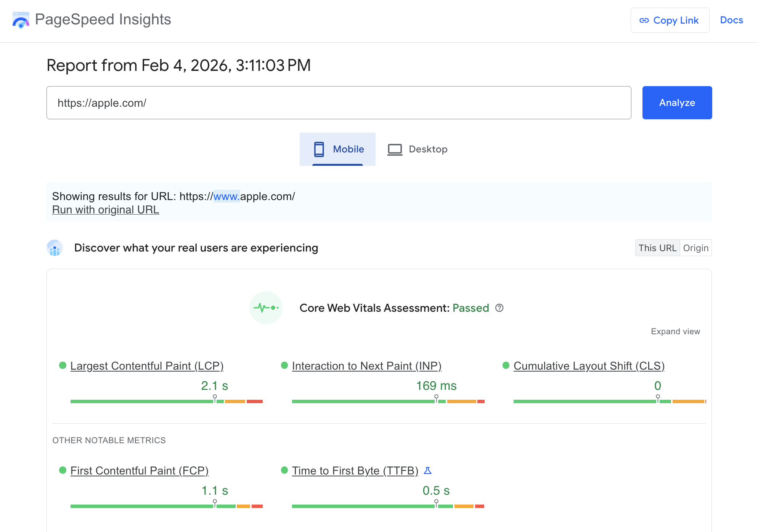Select the This URL toggle option
Viewport: 758px width, 532px height.
657,248
